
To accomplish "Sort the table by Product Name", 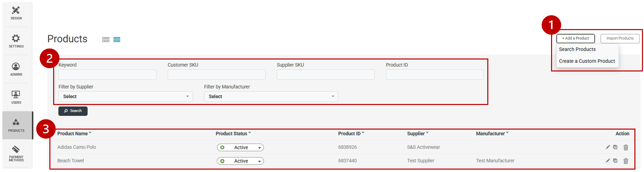I will [x=73, y=134].
